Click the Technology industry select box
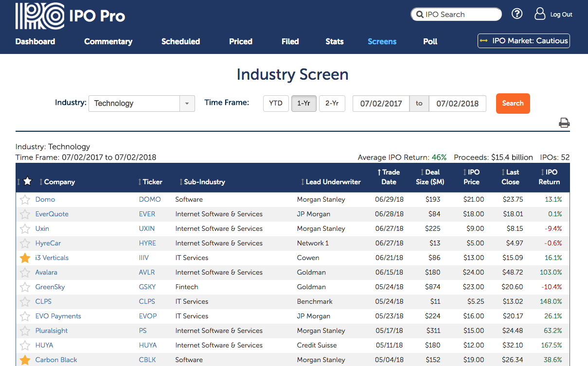 pyautogui.click(x=142, y=104)
